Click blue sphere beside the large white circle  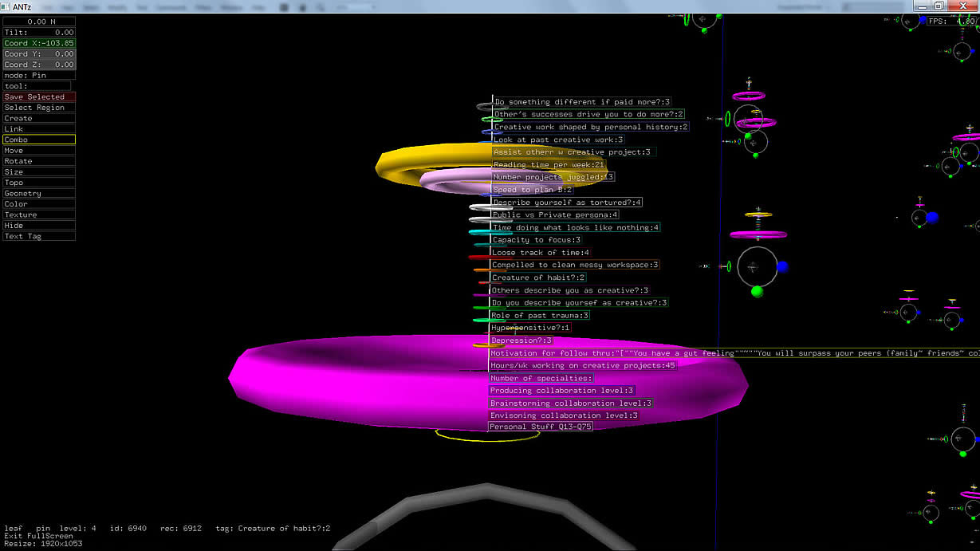(x=782, y=266)
